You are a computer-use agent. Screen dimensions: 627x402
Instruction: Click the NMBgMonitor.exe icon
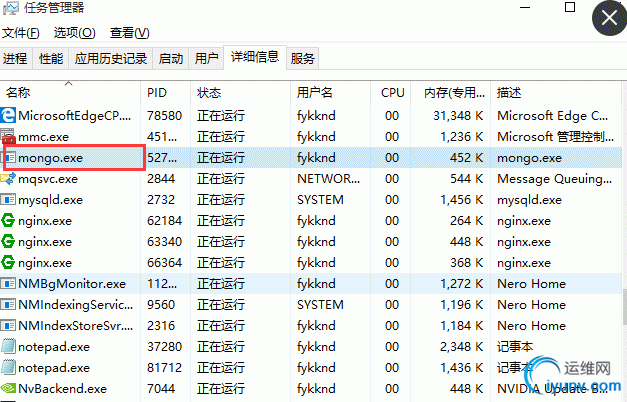click(x=8, y=284)
